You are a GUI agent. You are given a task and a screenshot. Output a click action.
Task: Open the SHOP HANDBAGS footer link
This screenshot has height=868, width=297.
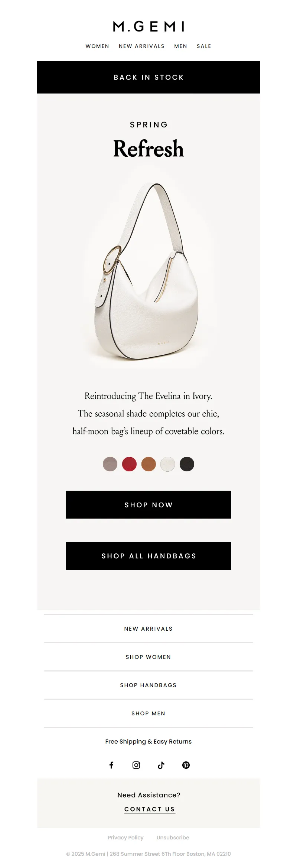(x=148, y=685)
